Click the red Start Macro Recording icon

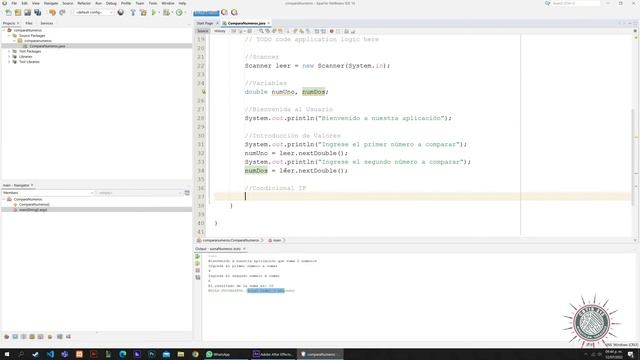331,31
